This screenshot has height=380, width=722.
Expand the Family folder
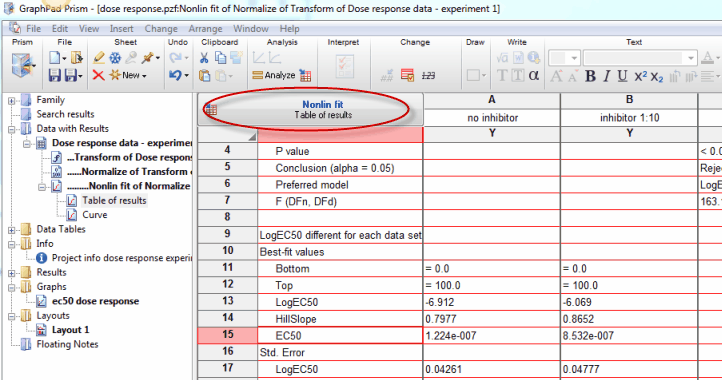tap(12, 100)
